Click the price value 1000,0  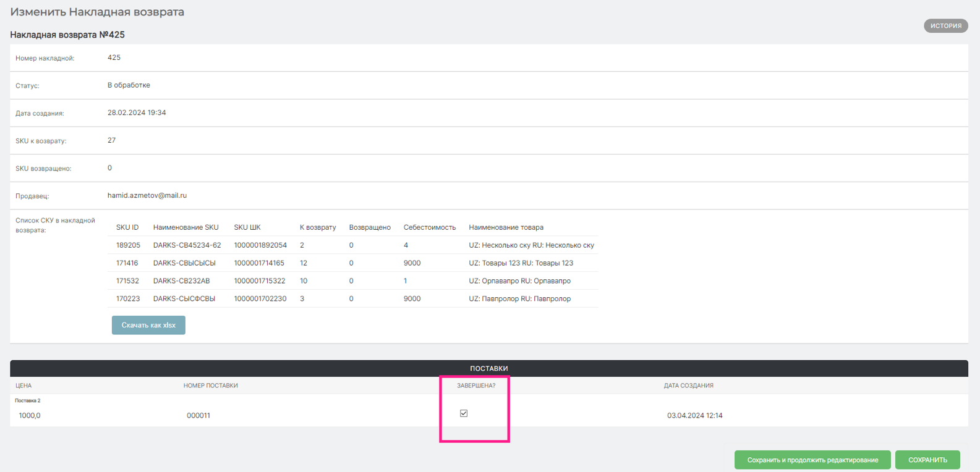point(30,416)
